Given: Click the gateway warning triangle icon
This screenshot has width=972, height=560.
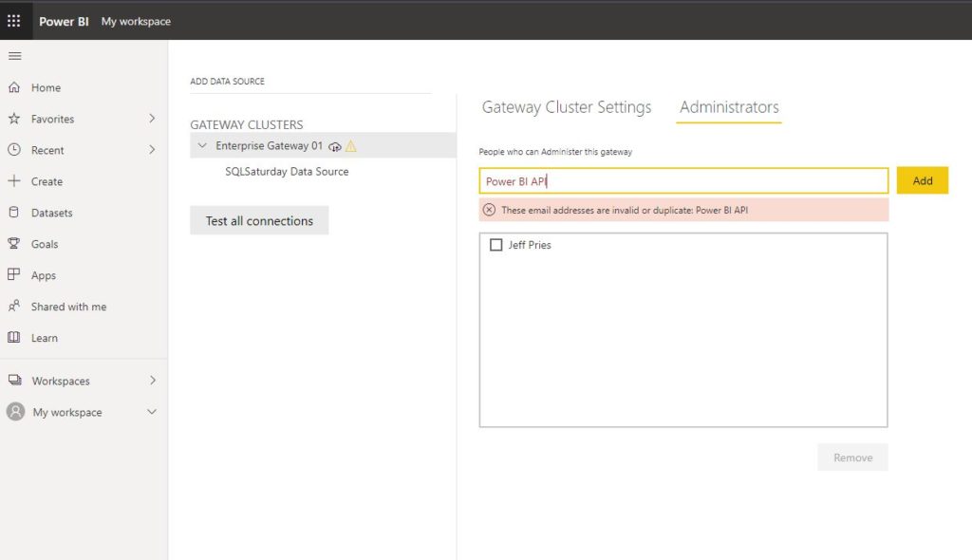Looking at the screenshot, I should click(x=351, y=146).
